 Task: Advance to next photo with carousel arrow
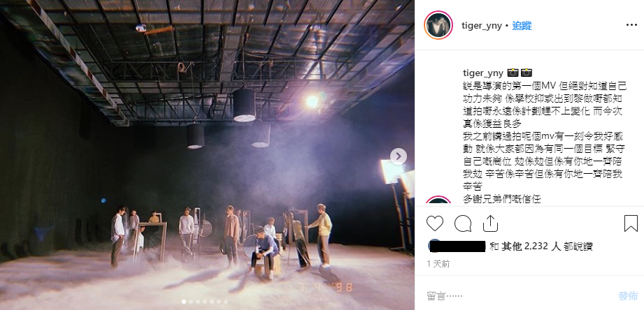[399, 156]
